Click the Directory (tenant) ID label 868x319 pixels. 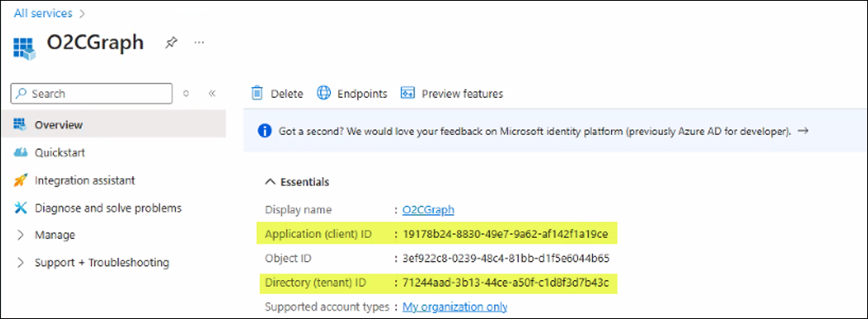(316, 283)
